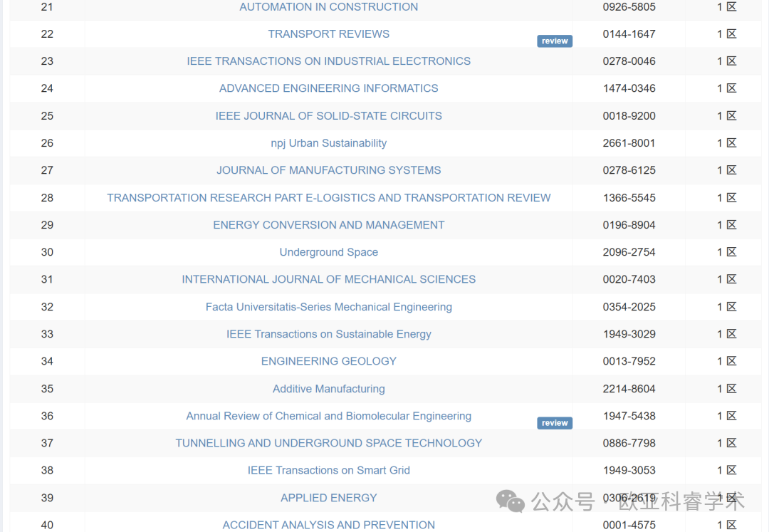The image size is (769, 532).
Task: Open ADVANCED ENGINEERING INFORMATICS link
Action: coord(328,88)
